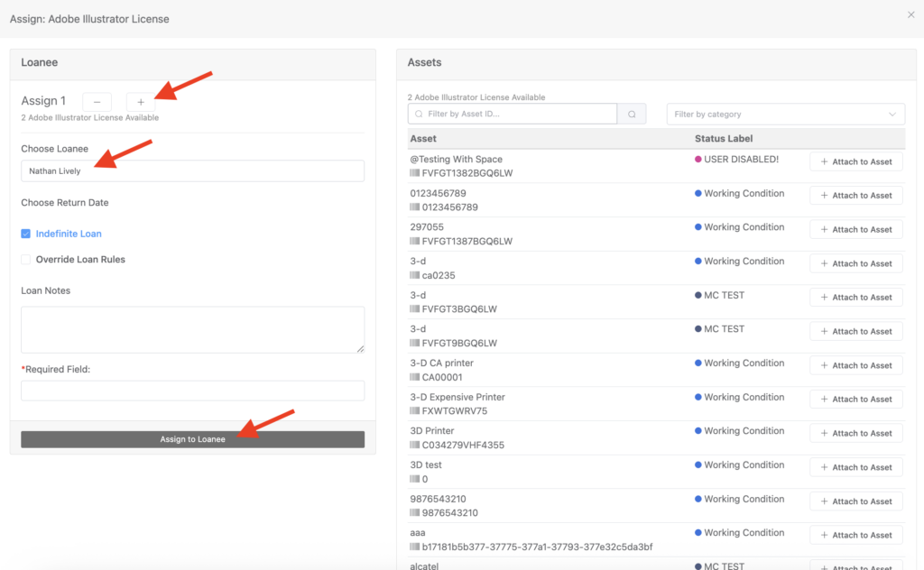Enable the Override Loan Rules checkbox
Image resolution: width=924 pixels, height=570 pixels.
pos(26,260)
